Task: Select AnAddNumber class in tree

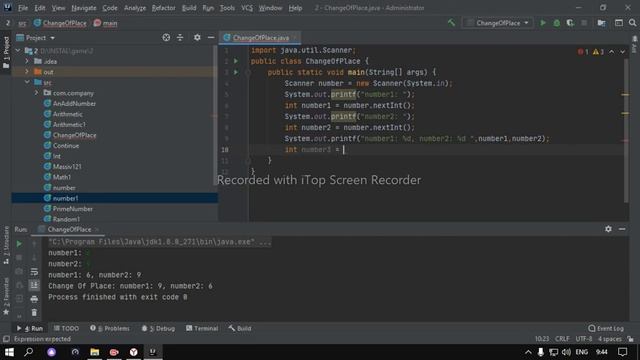Action: click(x=74, y=104)
